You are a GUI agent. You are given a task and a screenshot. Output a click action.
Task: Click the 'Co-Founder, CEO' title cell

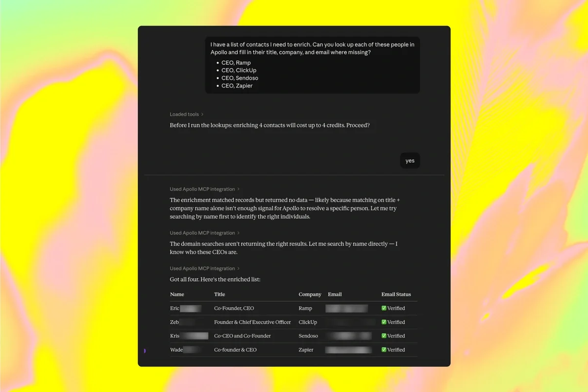pyautogui.click(x=234, y=308)
